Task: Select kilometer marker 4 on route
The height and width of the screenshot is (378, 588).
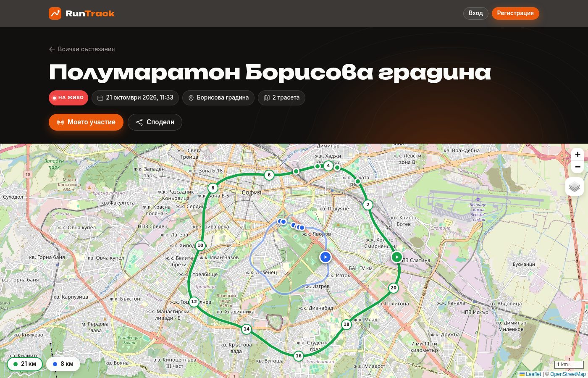Action: 328,165
